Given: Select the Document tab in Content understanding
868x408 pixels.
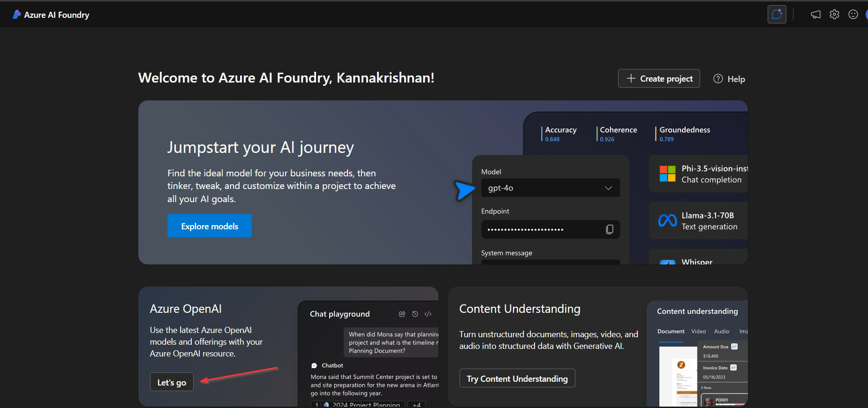Looking at the screenshot, I should coord(671,332).
